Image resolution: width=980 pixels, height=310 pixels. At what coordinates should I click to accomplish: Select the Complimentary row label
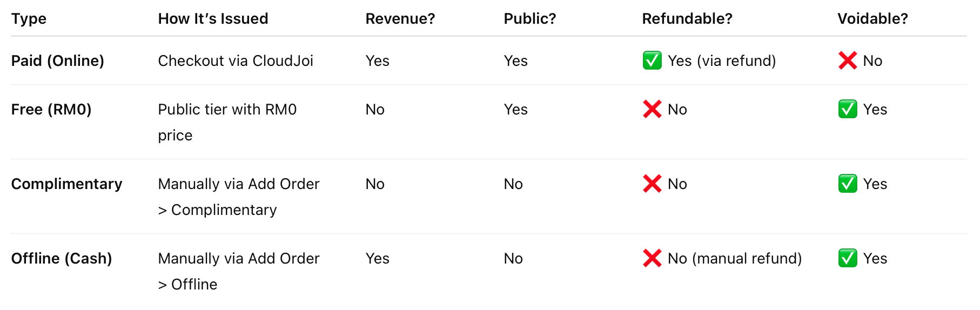(x=67, y=184)
